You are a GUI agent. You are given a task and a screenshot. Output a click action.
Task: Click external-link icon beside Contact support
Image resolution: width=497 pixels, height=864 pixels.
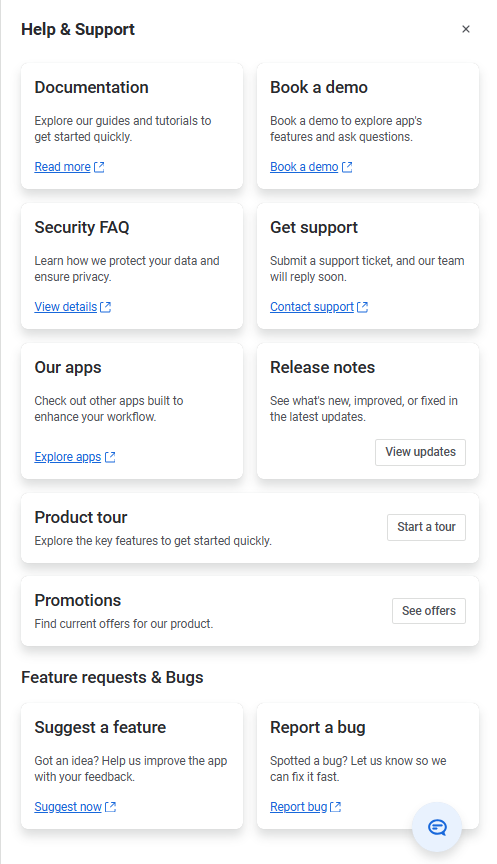click(x=363, y=307)
